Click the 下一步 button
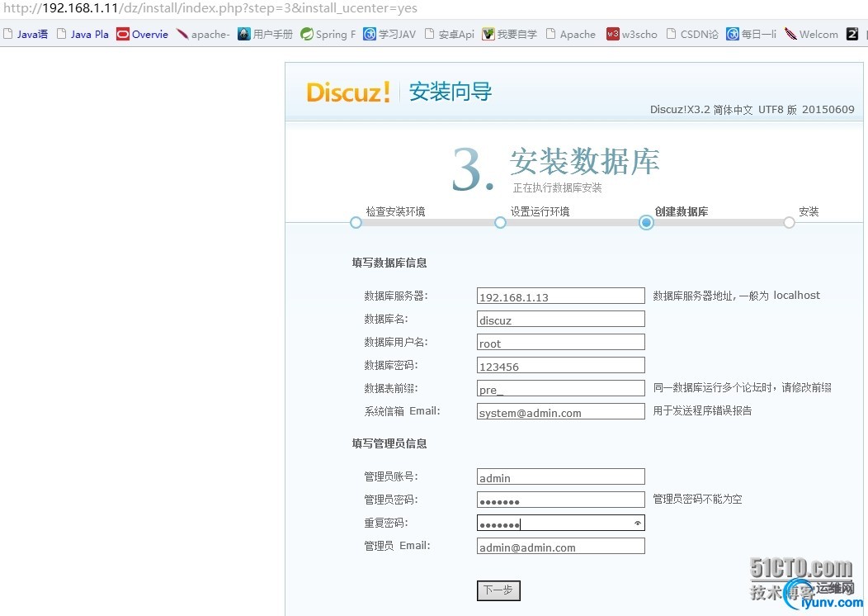 (x=498, y=590)
